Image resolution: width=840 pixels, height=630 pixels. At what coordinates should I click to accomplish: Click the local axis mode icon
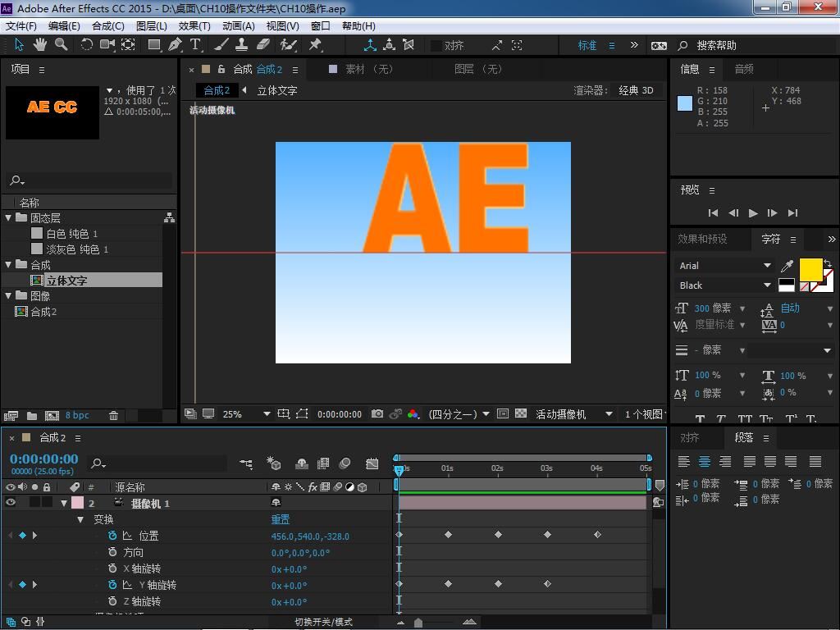pos(370,45)
